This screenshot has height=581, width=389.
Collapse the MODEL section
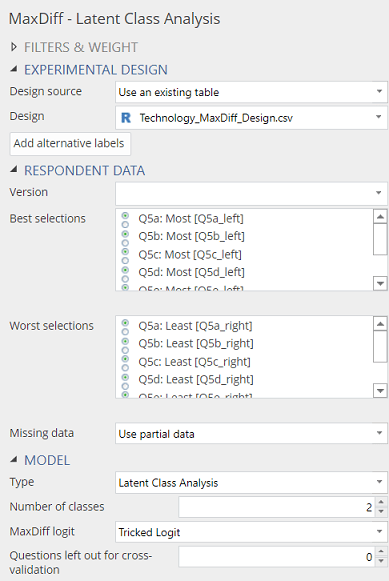(14, 459)
